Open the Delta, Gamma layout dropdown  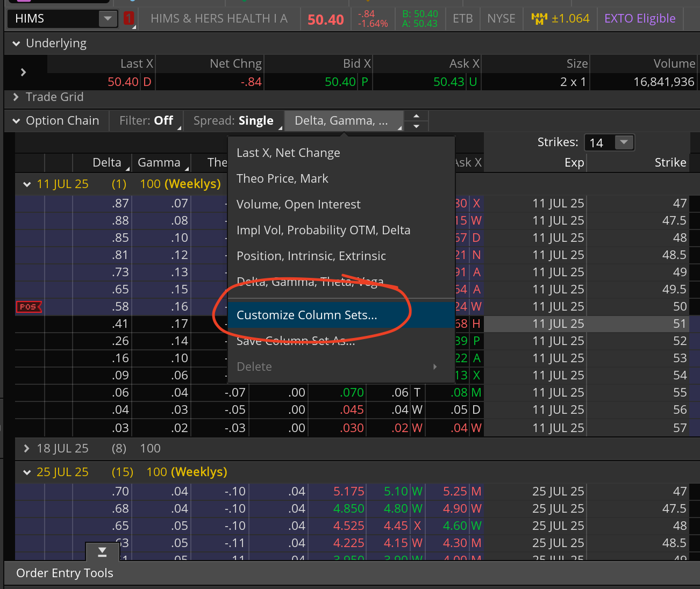344,120
